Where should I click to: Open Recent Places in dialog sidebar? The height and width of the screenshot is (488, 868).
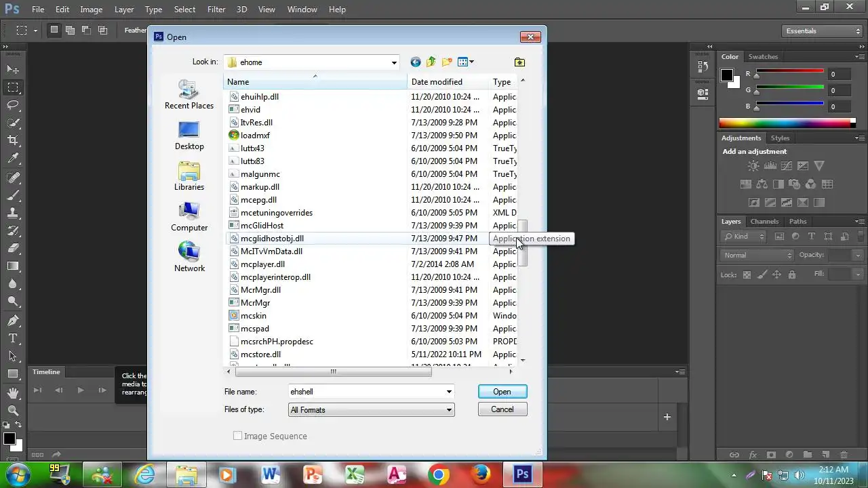click(x=189, y=95)
